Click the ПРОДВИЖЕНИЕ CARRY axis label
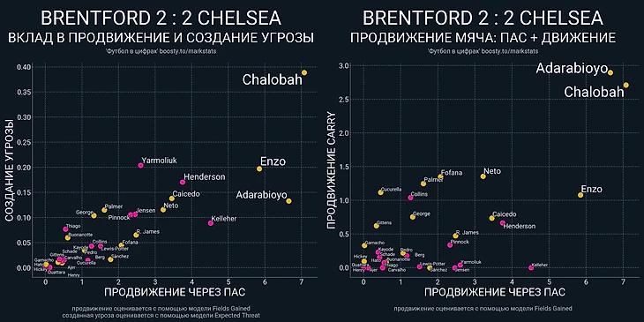 (332, 170)
